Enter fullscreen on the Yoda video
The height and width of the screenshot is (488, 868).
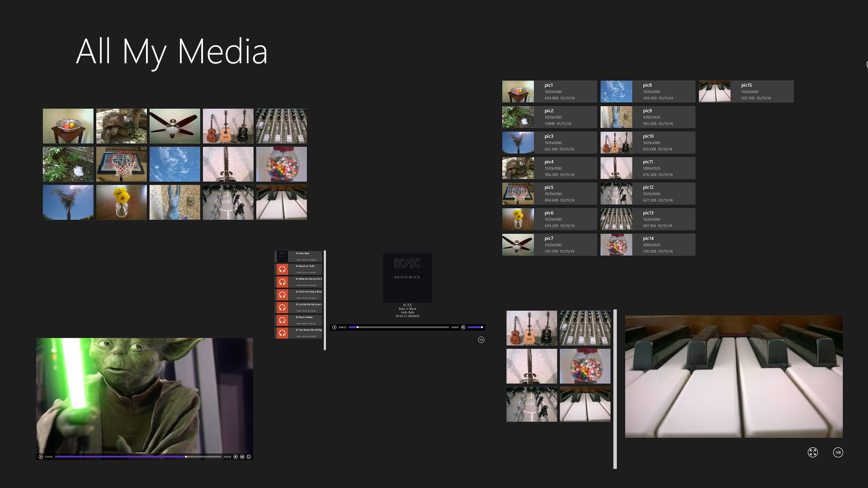(249, 457)
